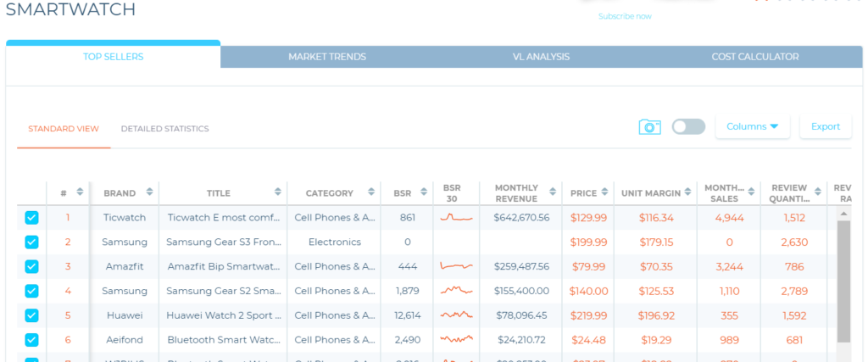Click the Amazfit BSR 30 sparkline

(x=457, y=266)
